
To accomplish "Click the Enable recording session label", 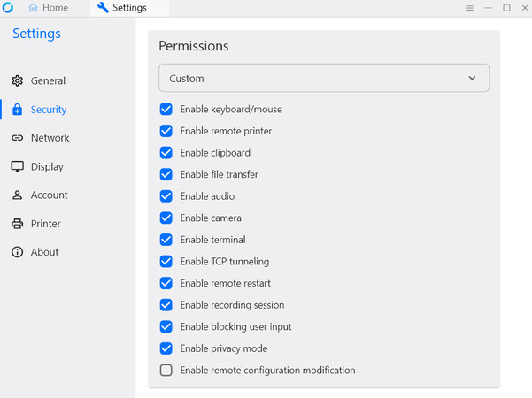I will point(233,305).
